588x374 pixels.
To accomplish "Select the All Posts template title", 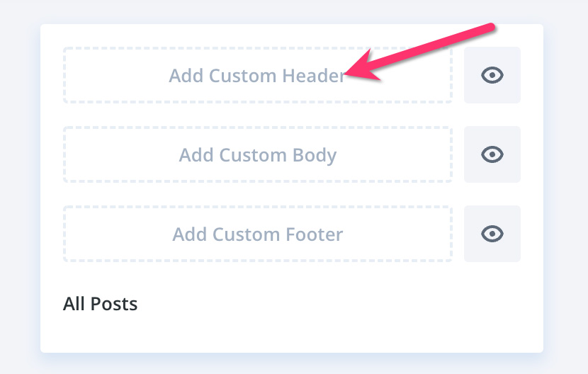I will click(100, 304).
